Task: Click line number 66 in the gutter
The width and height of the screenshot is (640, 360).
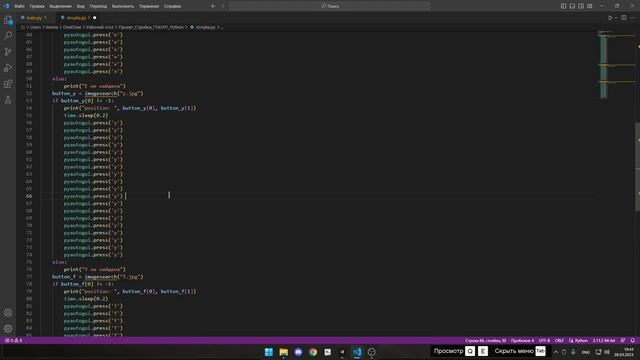Action: (29, 196)
